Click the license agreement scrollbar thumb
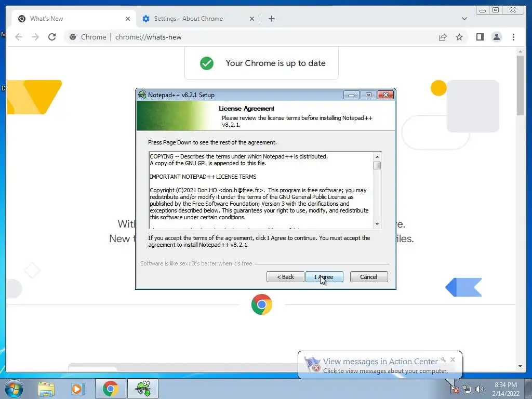This screenshot has height=399, width=532. click(377, 165)
